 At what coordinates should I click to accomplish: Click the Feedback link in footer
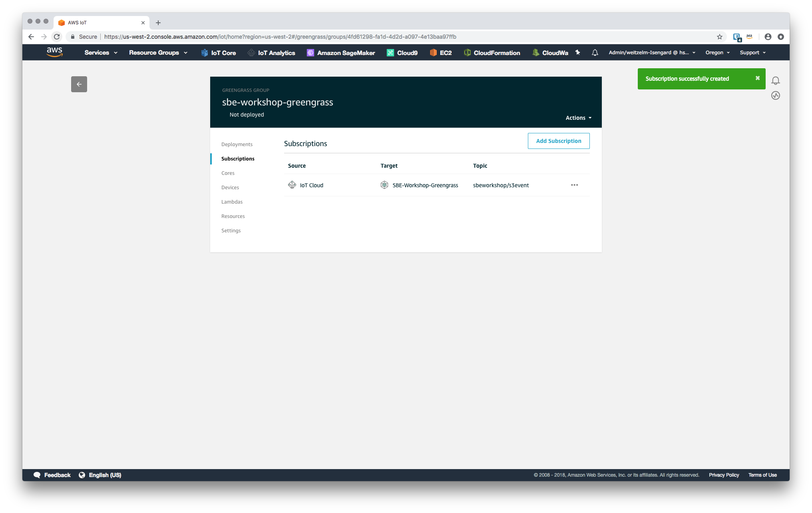[x=58, y=475]
